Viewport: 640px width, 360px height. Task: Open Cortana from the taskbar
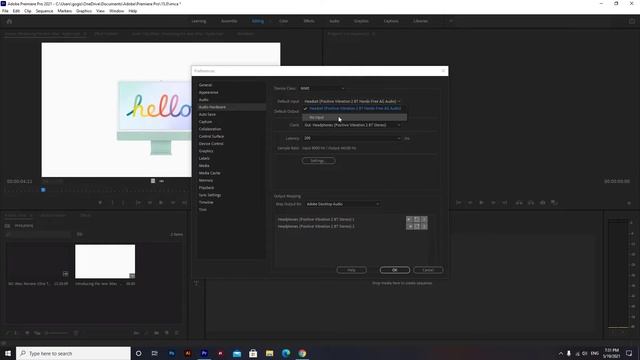[x=138, y=353]
